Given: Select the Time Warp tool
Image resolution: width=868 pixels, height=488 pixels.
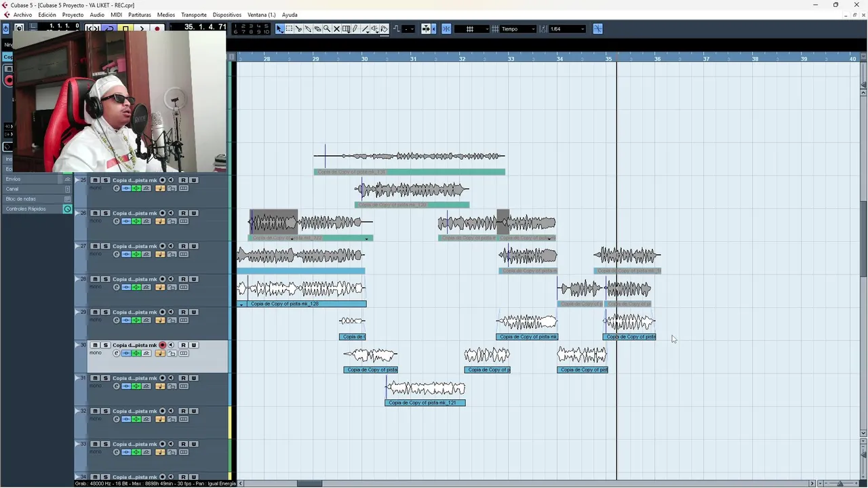Looking at the screenshot, I should click(346, 28).
